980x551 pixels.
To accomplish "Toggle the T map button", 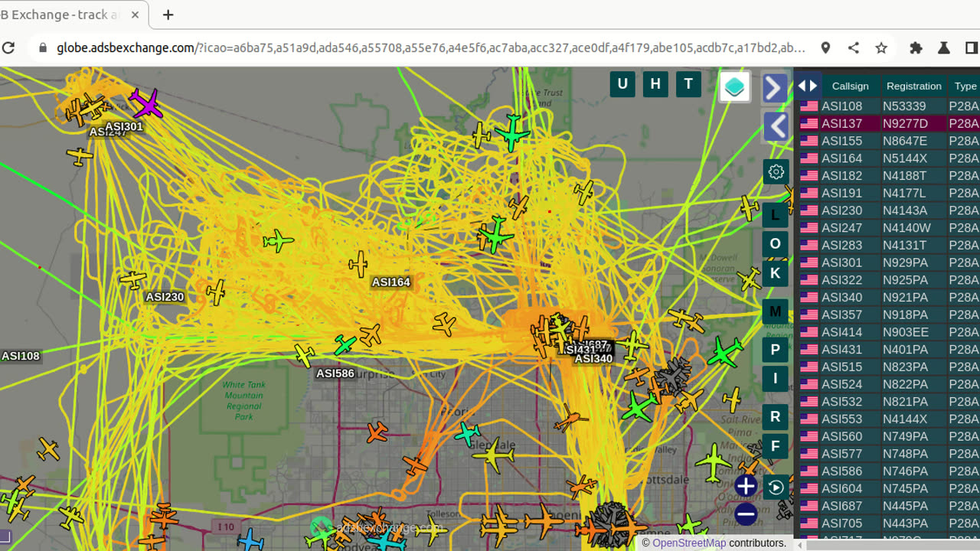I will 688,84.
